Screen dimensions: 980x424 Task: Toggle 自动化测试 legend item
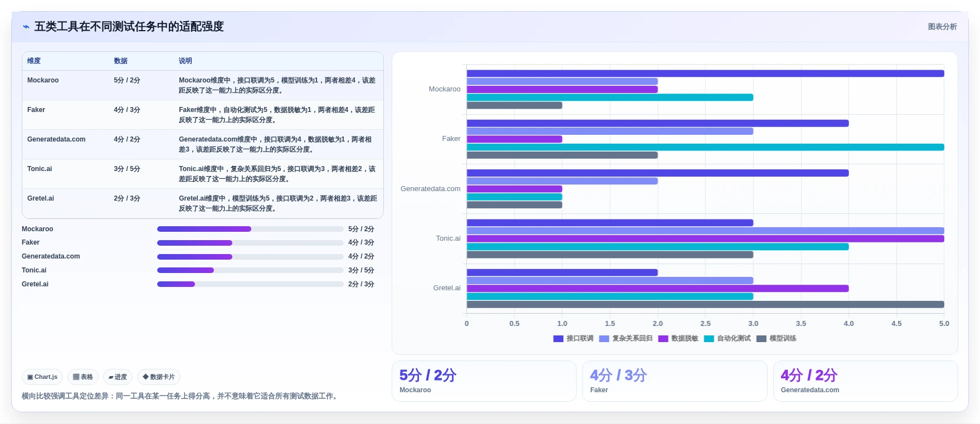coord(728,339)
